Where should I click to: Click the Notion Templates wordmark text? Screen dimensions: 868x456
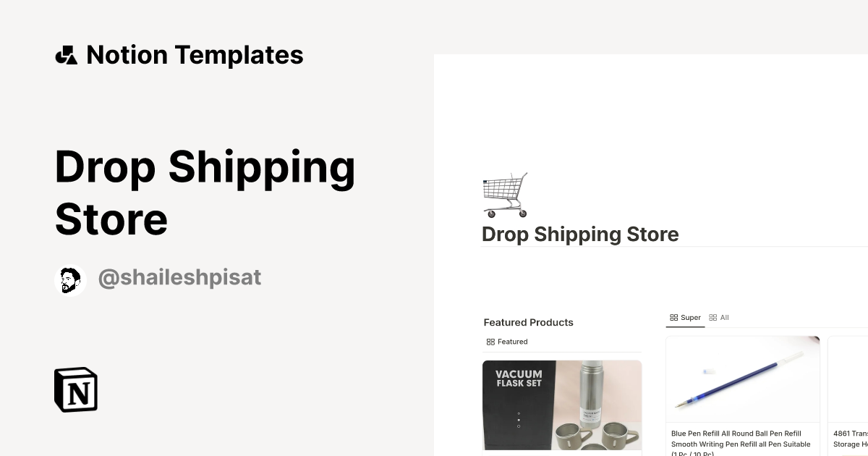(x=195, y=54)
